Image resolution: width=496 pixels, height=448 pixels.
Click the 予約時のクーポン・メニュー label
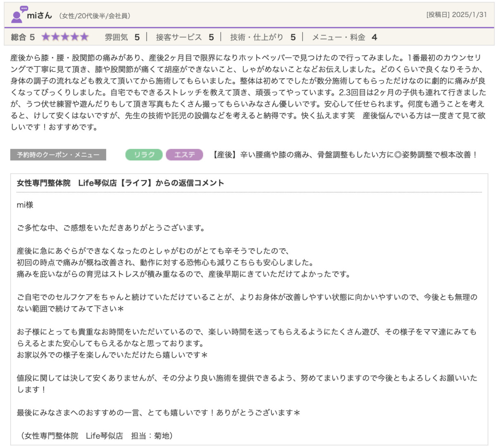58,155
